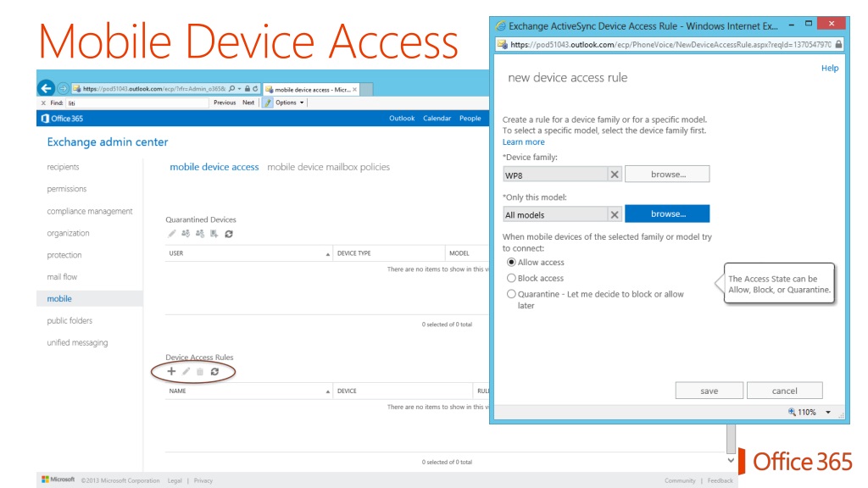Open unified messaging in the sidebar
Screen dimensions: 868x488
[77, 343]
